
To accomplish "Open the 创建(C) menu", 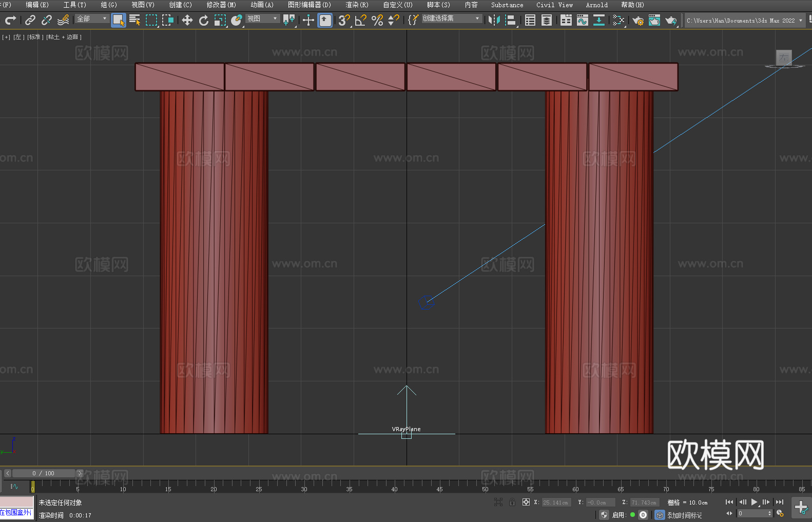I will click(x=180, y=5).
